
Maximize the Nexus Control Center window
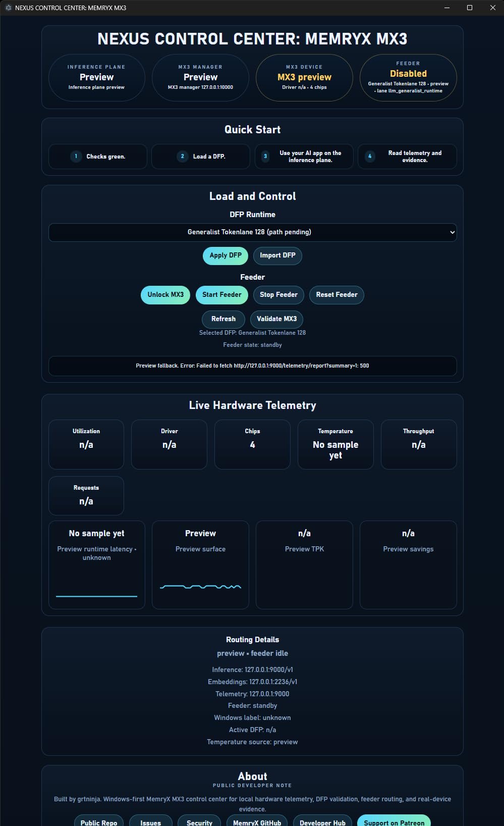click(x=470, y=8)
